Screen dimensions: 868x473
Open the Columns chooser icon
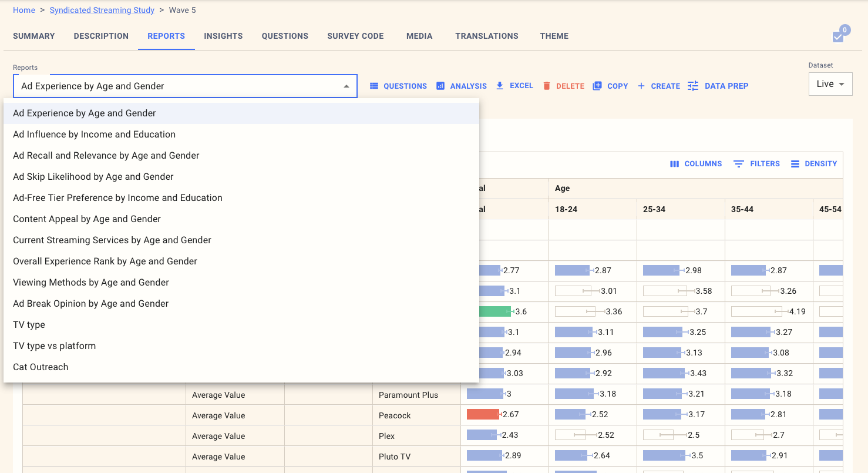point(675,164)
